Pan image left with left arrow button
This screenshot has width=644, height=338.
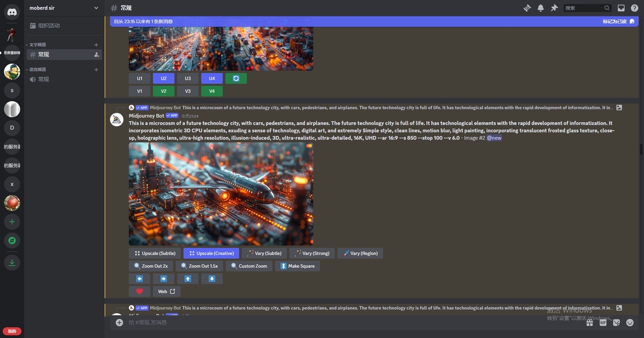coord(140,279)
